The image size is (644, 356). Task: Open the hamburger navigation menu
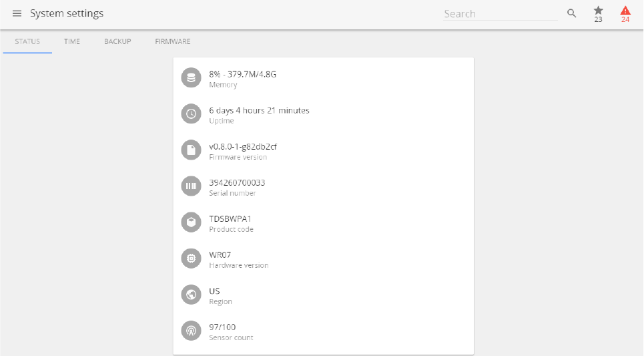(x=17, y=14)
